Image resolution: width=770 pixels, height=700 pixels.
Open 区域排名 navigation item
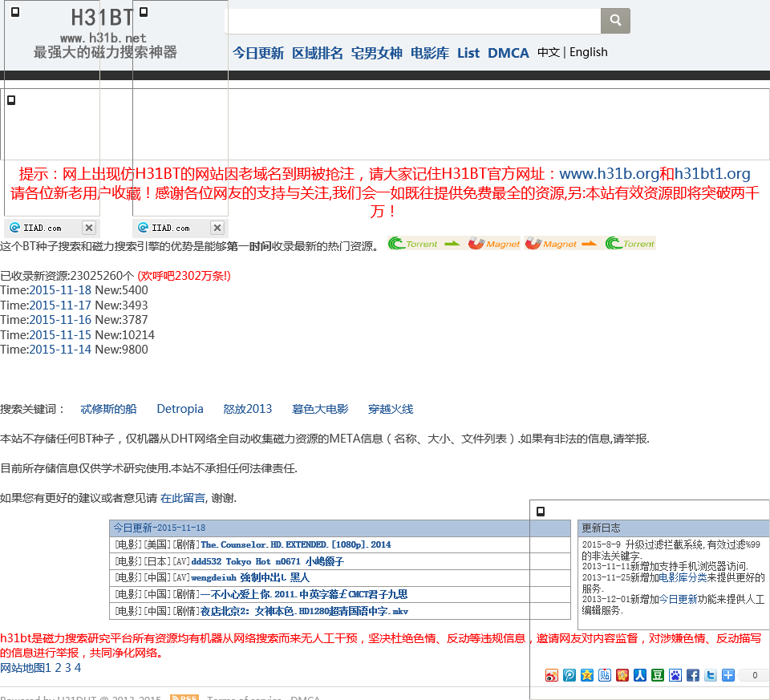318,53
